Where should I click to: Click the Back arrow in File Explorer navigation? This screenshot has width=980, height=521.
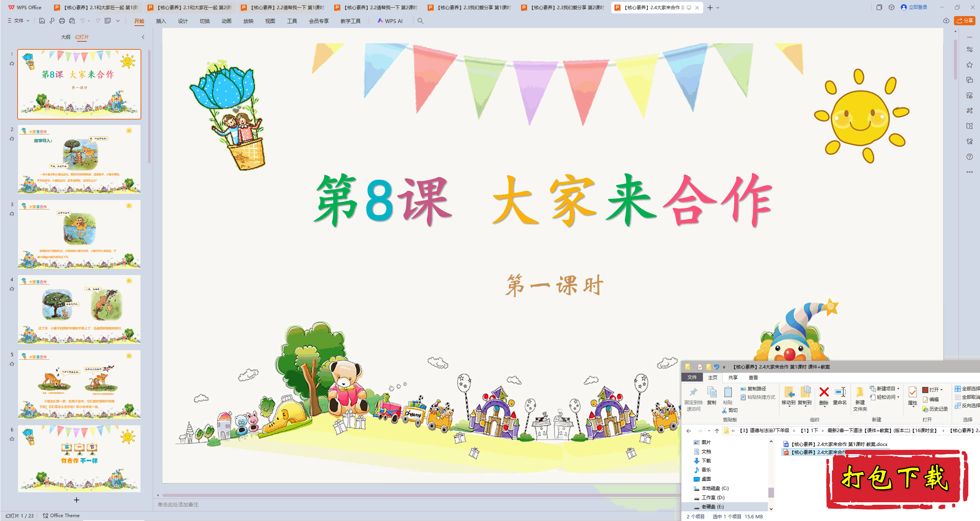tap(689, 431)
